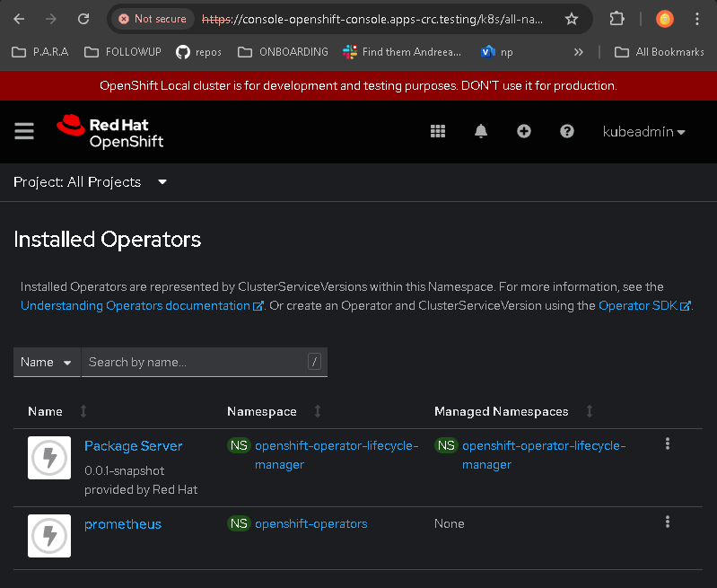The height and width of the screenshot is (588, 717).
Task: Go back in browser history
Action: [x=19, y=19]
